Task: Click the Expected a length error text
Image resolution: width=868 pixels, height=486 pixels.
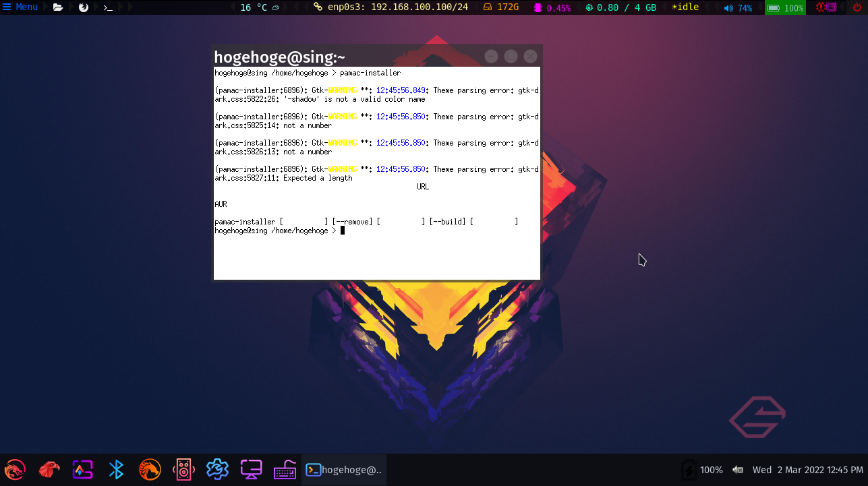Action: (x=318, y=178)
